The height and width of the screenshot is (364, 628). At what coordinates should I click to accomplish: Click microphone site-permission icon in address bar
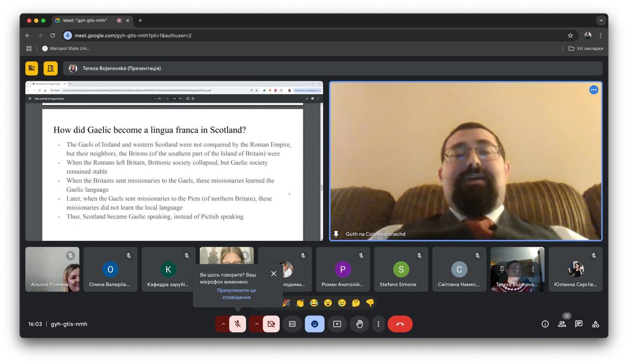click(68, 35)
